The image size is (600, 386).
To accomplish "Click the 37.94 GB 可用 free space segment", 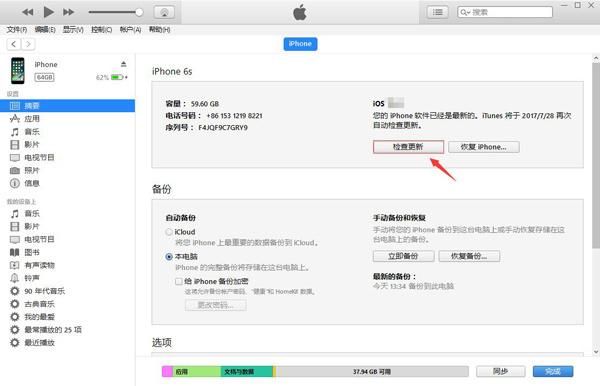I will click(372, 371).
